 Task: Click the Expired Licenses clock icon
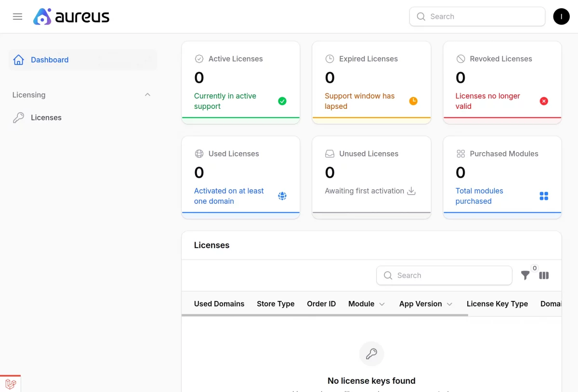tap(329, 59)
